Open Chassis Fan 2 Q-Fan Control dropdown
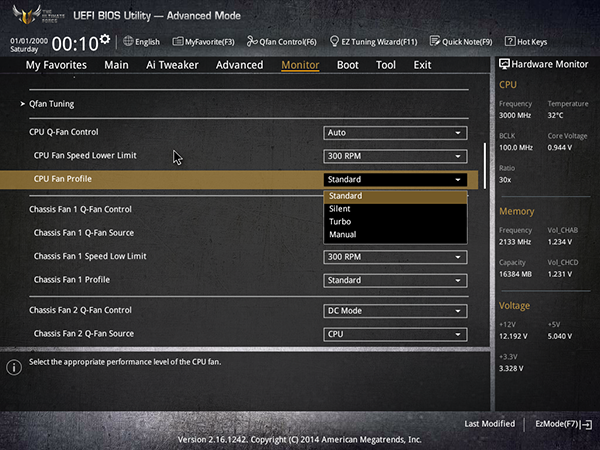The width and height of the screenshot is (600, 450). (x=395, y=311)
